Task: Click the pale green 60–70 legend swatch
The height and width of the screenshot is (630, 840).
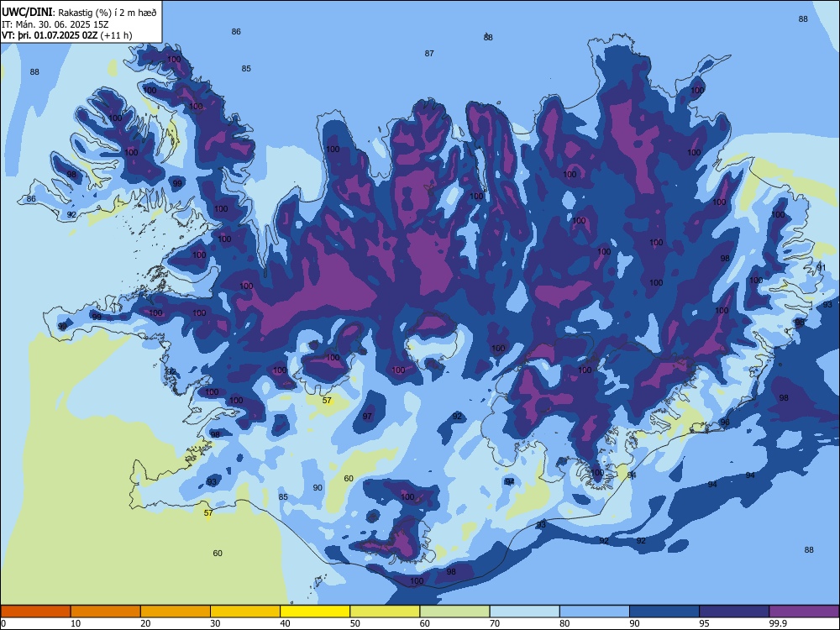Action: [454, 612]
